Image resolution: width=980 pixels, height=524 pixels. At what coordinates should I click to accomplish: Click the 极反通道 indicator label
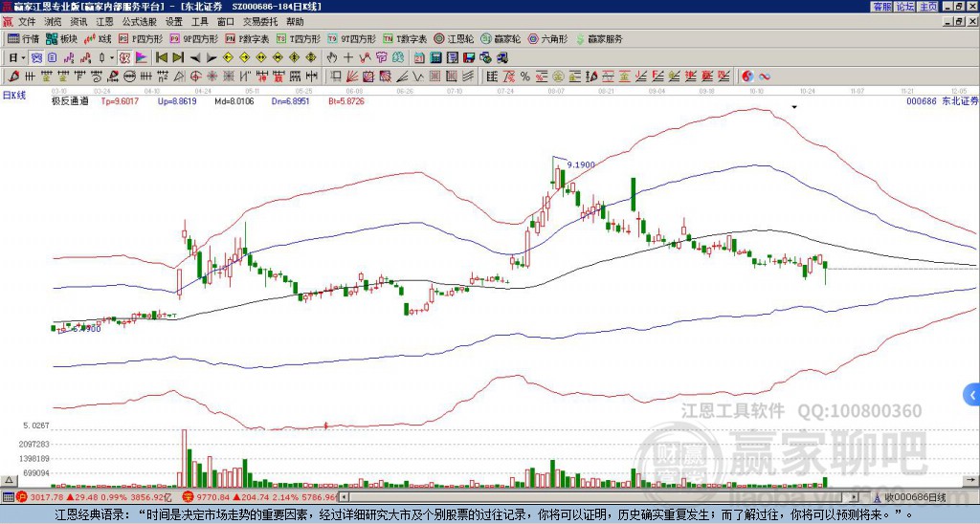69,101
